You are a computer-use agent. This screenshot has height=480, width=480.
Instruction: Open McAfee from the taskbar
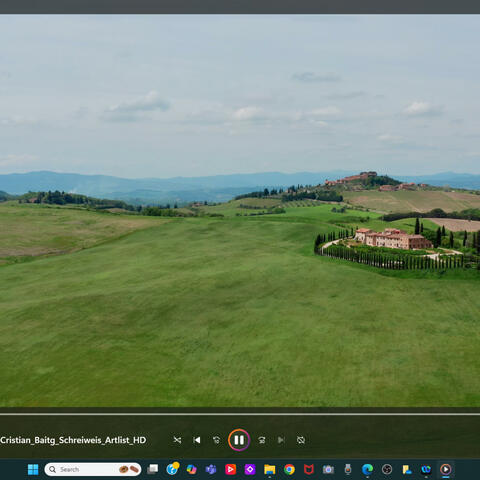click(309, 469)
